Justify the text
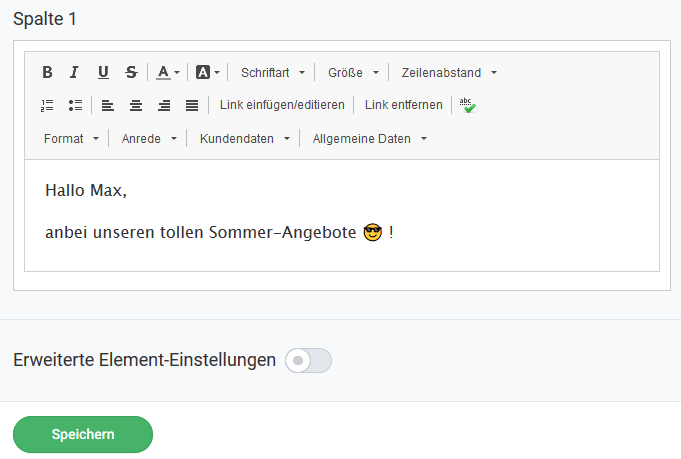The width and height of the screenshot is (681, 459). pos(192,105)
